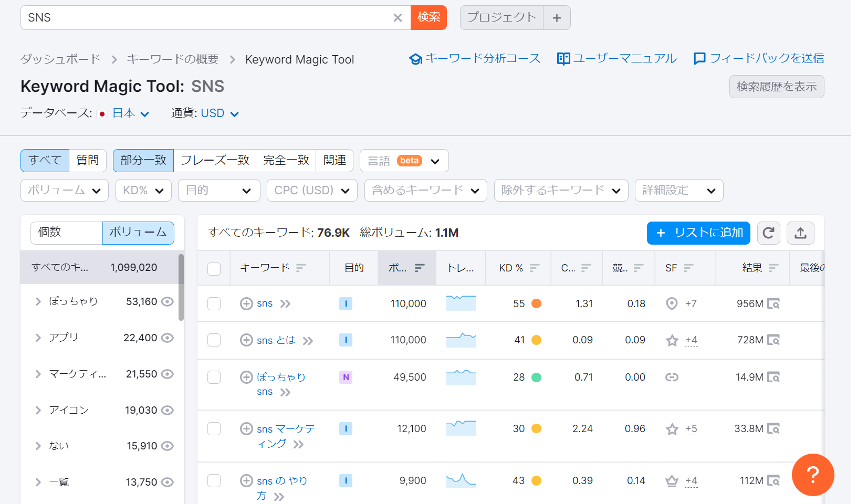Open the 除外するキーワード dropdown
The width and height of the screenshot is (857, 504).
561,191
